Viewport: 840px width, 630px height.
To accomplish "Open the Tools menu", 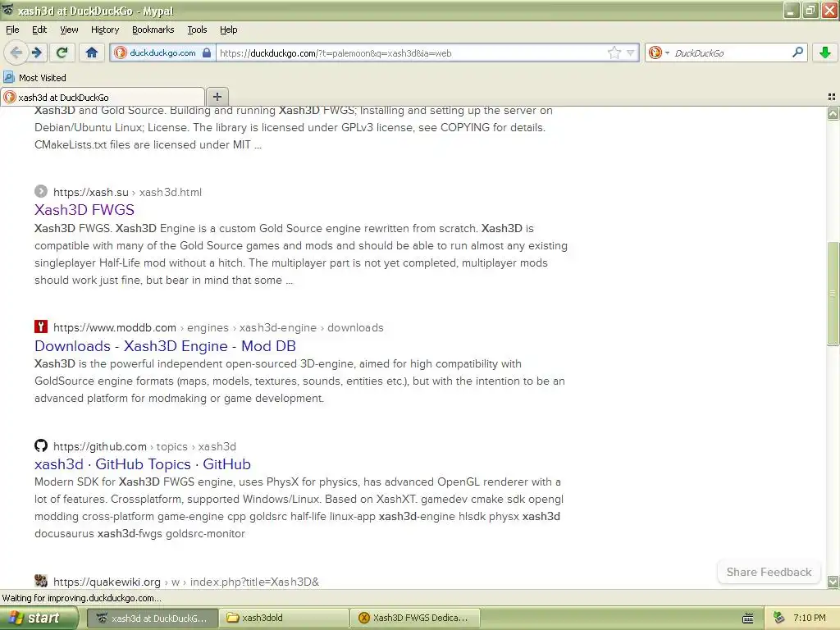I will point(197,30).
